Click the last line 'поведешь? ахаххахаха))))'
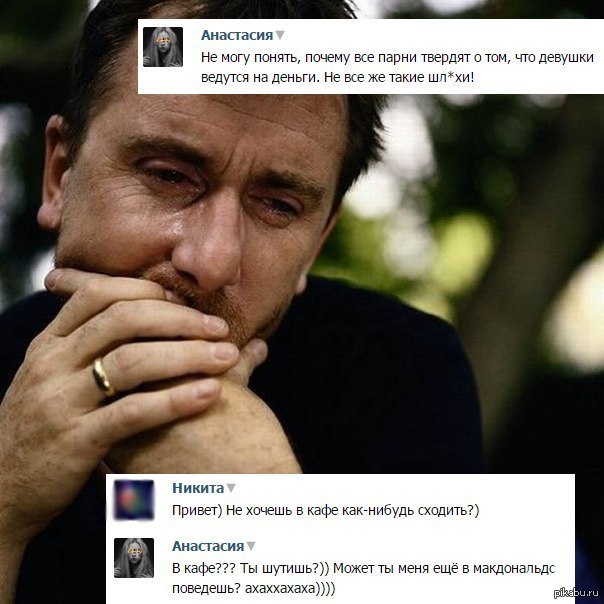Viewport: 604px width, 604px height. [x=253, y=588]
